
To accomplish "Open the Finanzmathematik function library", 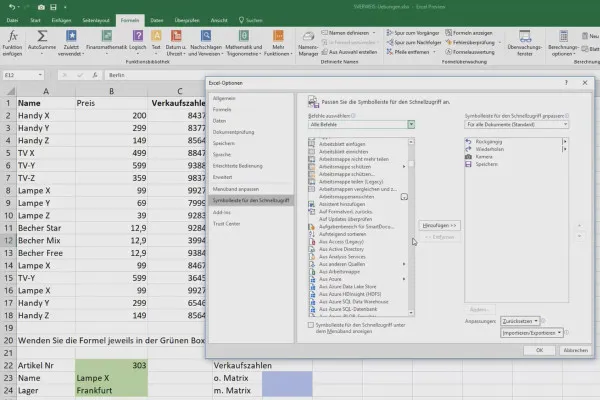I will coord(106,43).
